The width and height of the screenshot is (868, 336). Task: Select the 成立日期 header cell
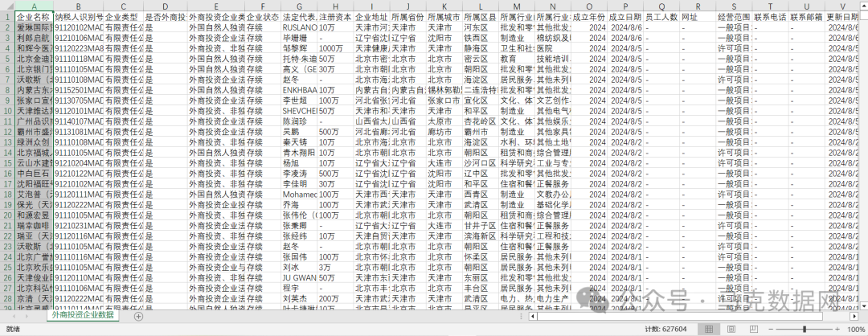tap(625, 17)
